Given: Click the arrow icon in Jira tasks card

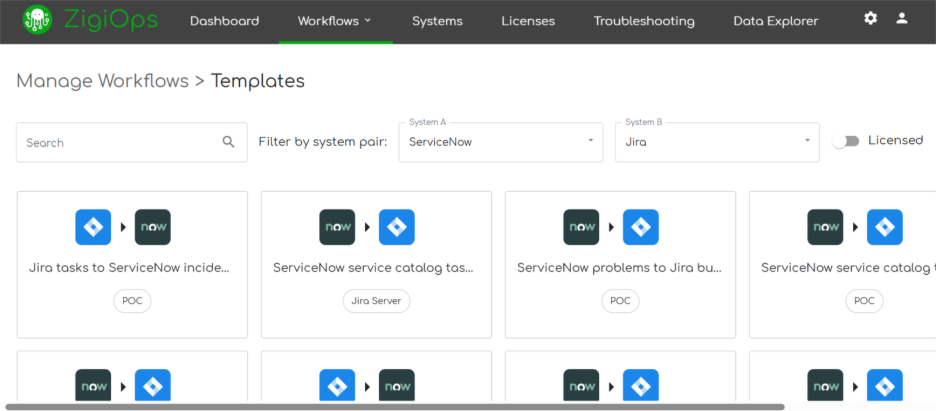Looking at the screenshot, I should tap(123, 227).
